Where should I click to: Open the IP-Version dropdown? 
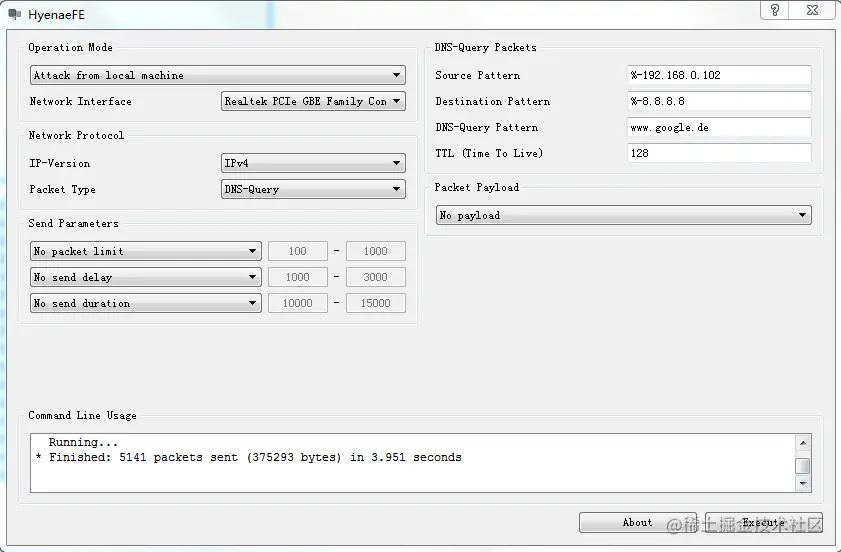(313, 163)
